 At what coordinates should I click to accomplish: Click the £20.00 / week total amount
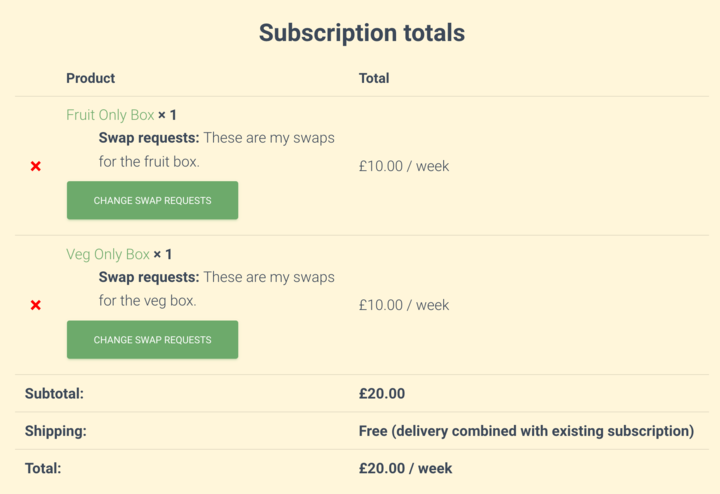pyautogui.click(x=405, y=468)
